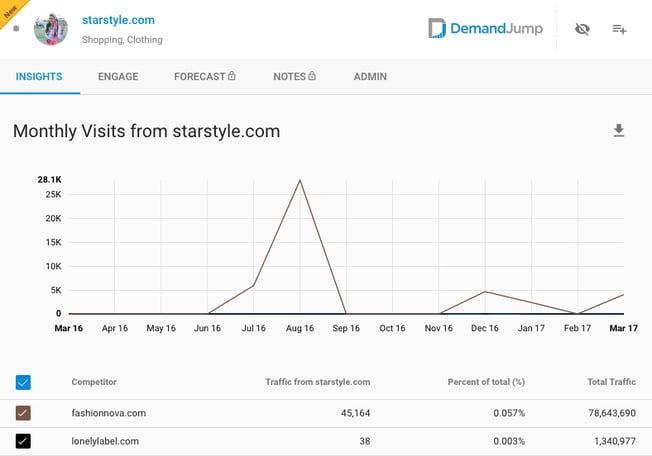
Task: Click the Shopping, Clothing category text
Action: (122, 40)
